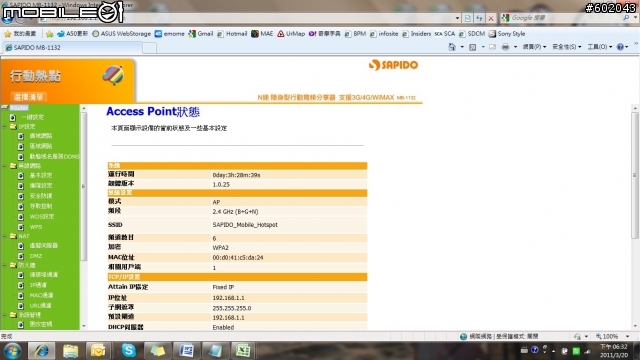Open the SDCM bookmark
Image resolution: width=640 pixels, height=360 pixels.
pos(472,34)
